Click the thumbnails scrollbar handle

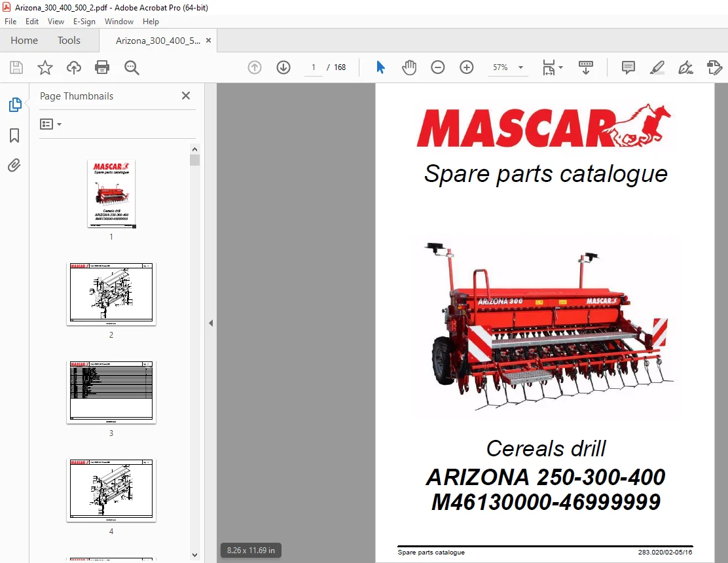click(x=194, y=160)
